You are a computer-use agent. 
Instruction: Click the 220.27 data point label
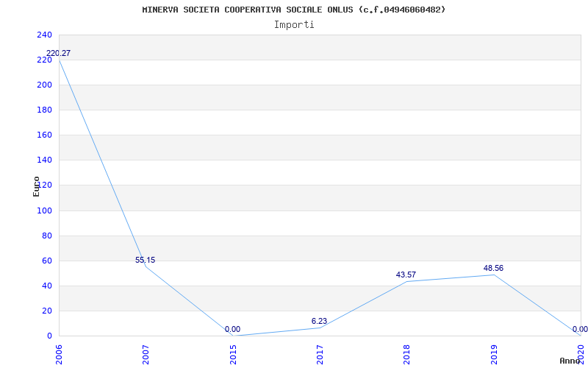tap(58, 53)
